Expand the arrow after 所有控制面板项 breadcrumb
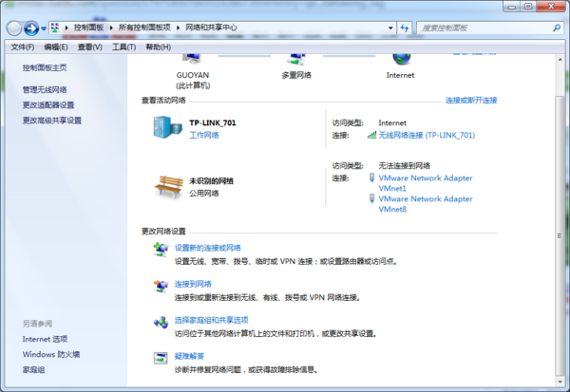This screenshot has height=392, width=570. 179,28
